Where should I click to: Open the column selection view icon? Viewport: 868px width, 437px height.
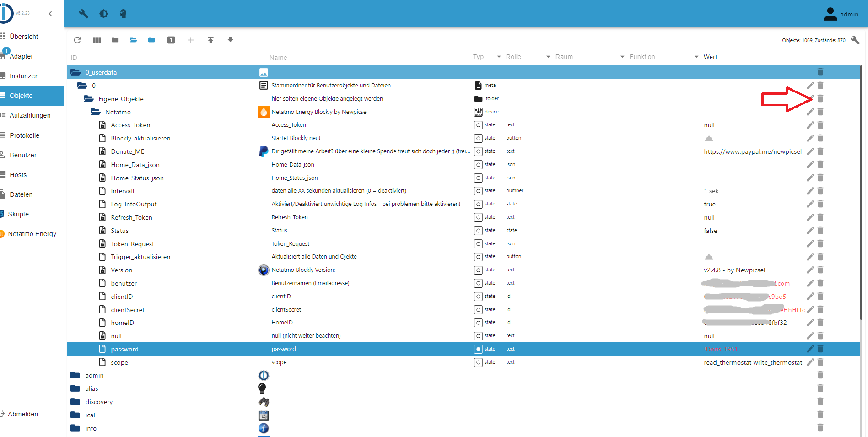click(97, 40)
